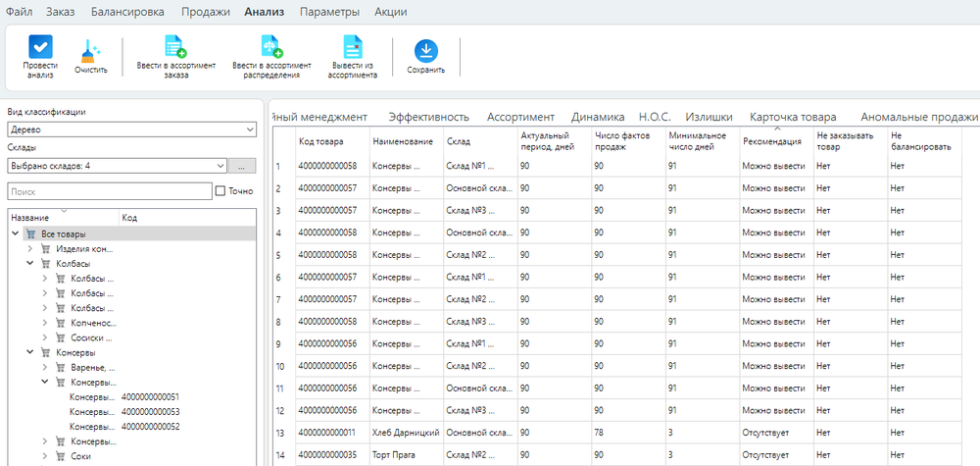Select row number 1 in table

click(284, 167)
